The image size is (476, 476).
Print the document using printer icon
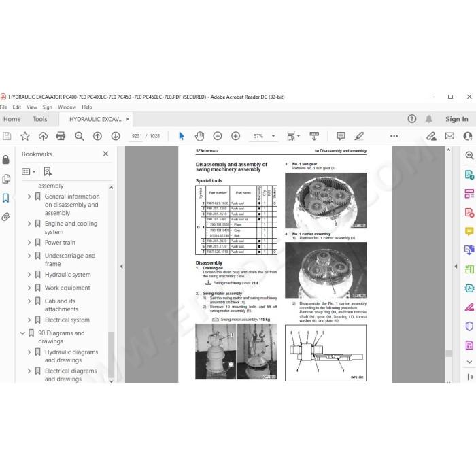(x=61, y=136)
